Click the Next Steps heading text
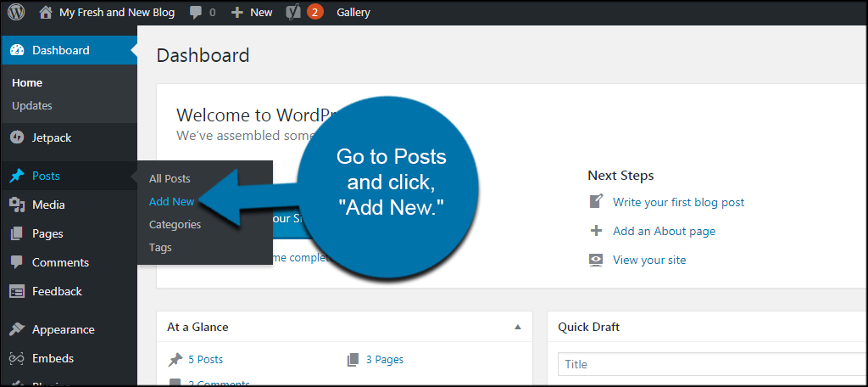Viewport: 868px width, 387px height. (x=620, y=176)
